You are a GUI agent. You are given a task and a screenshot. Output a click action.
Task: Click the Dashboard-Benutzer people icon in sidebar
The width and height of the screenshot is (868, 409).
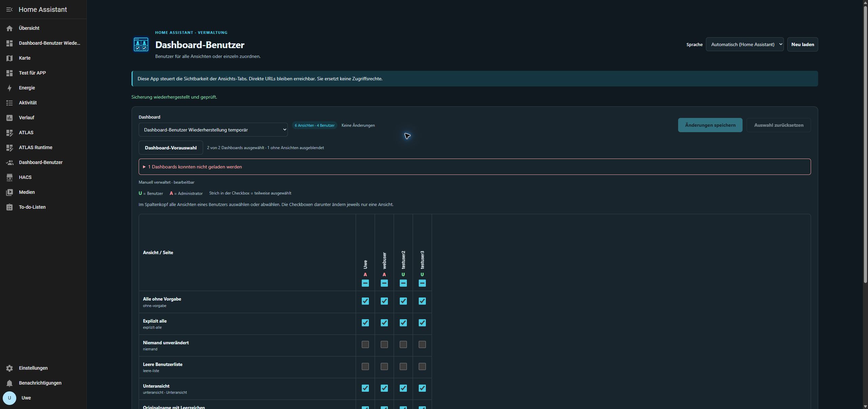9,162
